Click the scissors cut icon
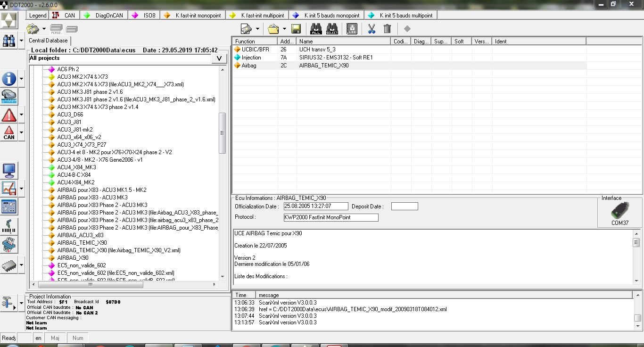Screen dimensions: 644x347 tap(372, 29)
